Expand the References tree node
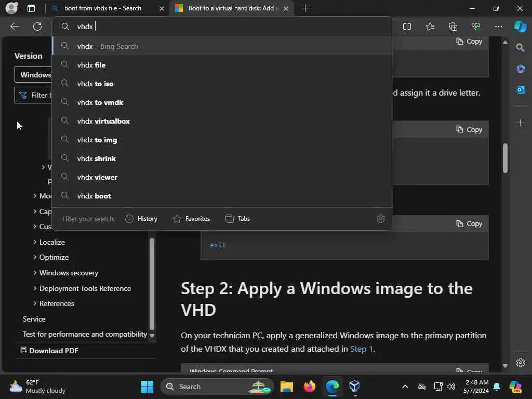 coord(35,303)
